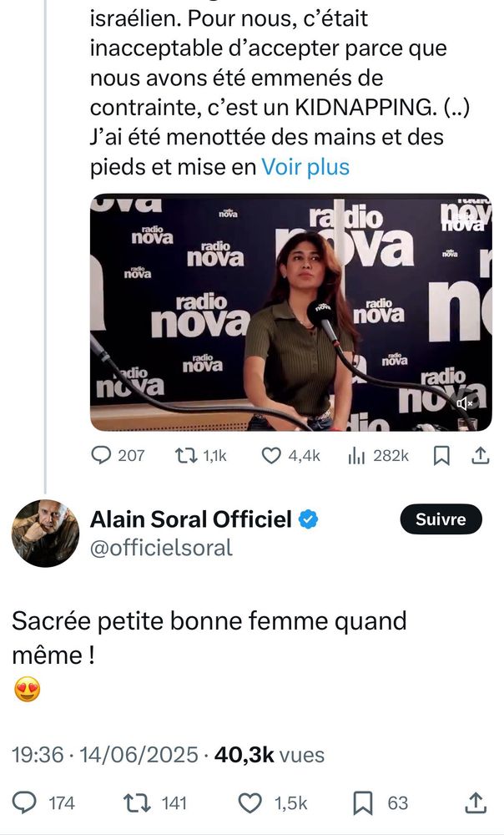This screenshot has width=504, height=835.
Task: Retweet the main tweet with 141 reposts
Action: click(x=155, y=803)
